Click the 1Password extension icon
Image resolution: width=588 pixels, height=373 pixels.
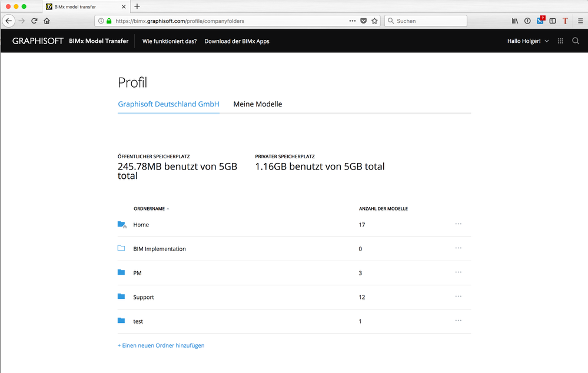[539, 21]
